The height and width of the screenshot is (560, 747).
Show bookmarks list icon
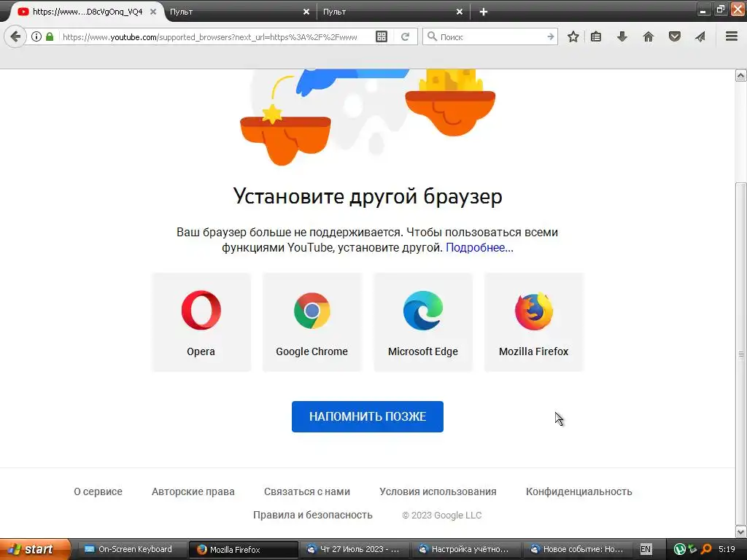(x=596, y=36)
